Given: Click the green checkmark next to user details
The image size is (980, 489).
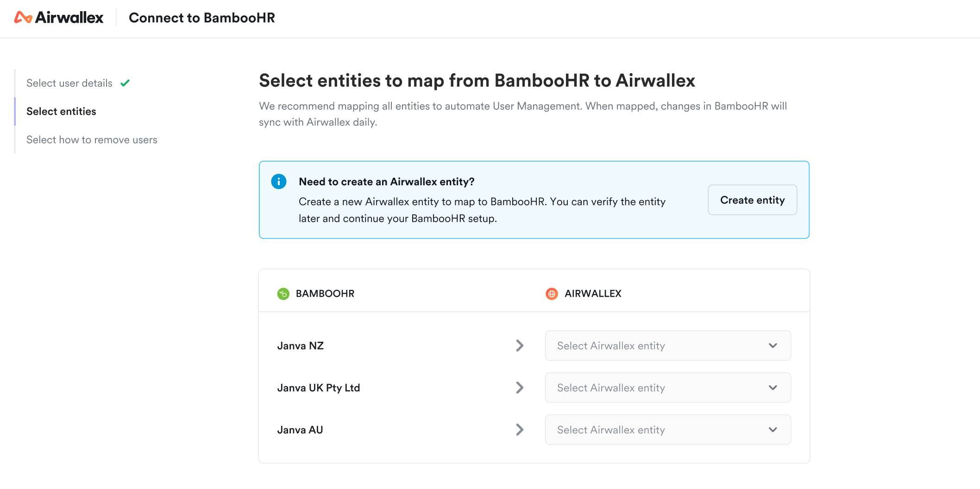Looking at the screenshot, I should tap(125, 83).
